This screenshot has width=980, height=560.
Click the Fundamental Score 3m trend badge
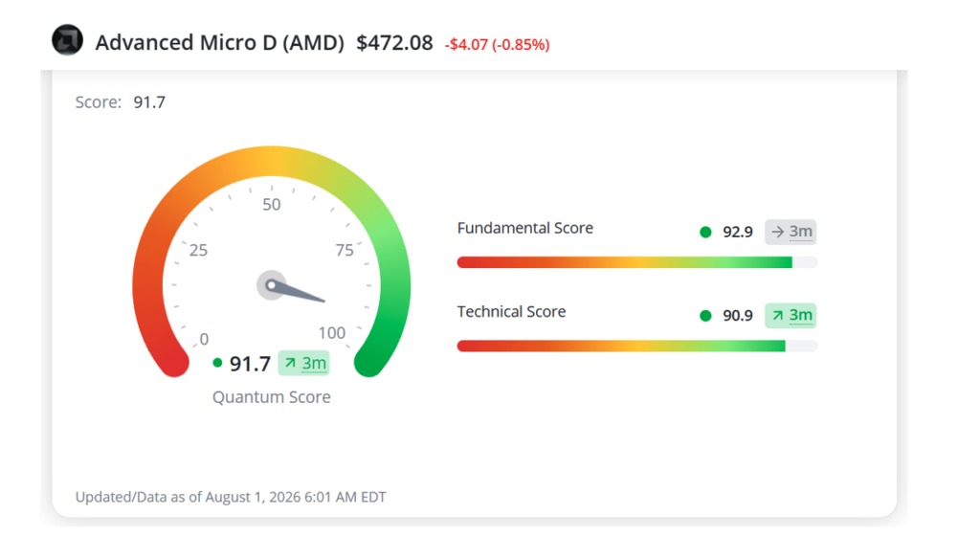791,232
